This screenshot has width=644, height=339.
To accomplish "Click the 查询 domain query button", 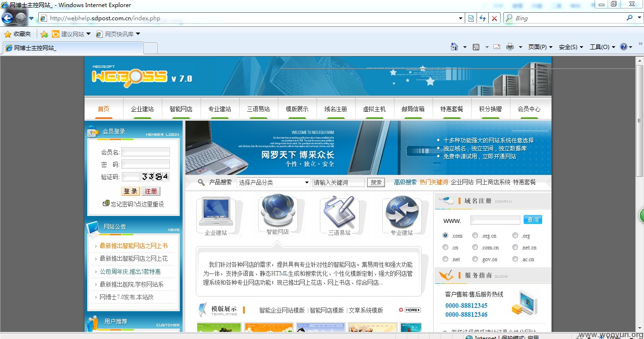I will point(533,220).
